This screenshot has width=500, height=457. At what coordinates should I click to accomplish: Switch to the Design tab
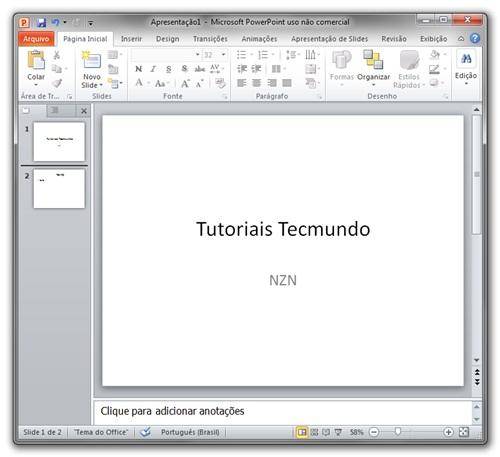(168, 39)
